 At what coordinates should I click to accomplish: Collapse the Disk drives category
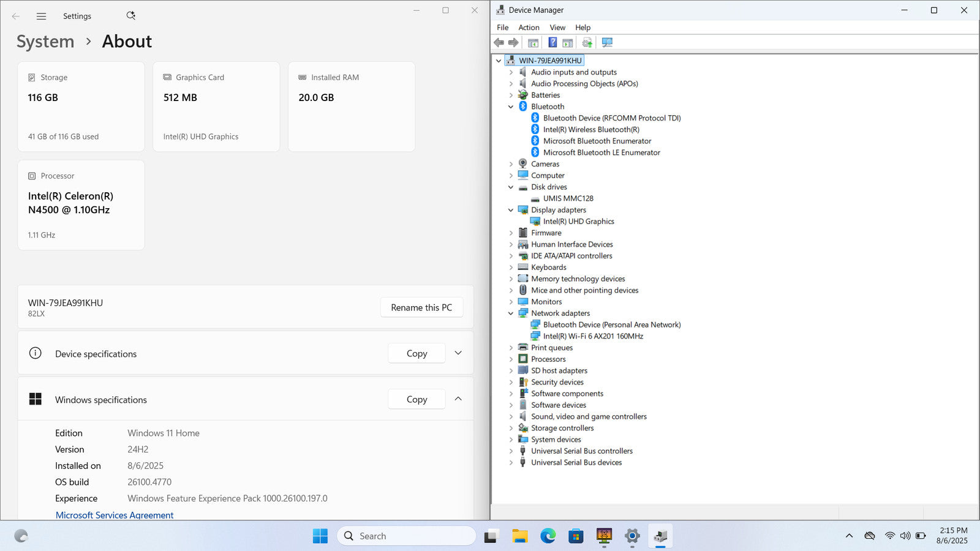(x=511, y=187)
